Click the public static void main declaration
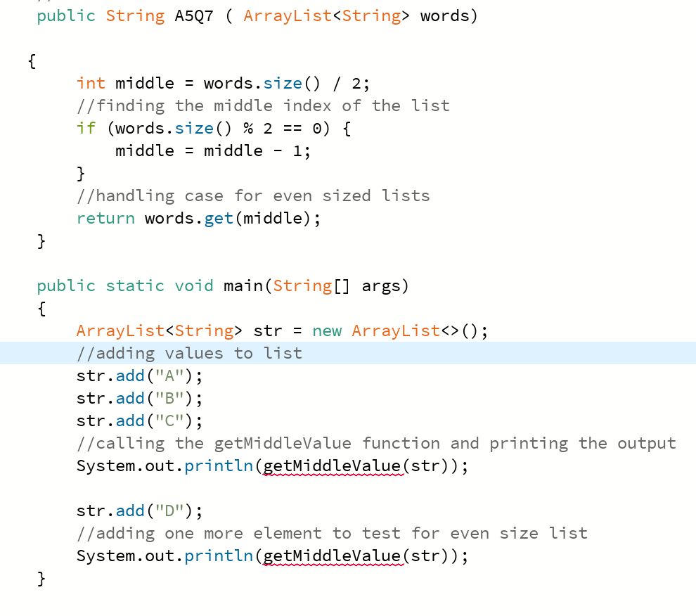Screen dimensions: 696x616 [x=221, y=285]
